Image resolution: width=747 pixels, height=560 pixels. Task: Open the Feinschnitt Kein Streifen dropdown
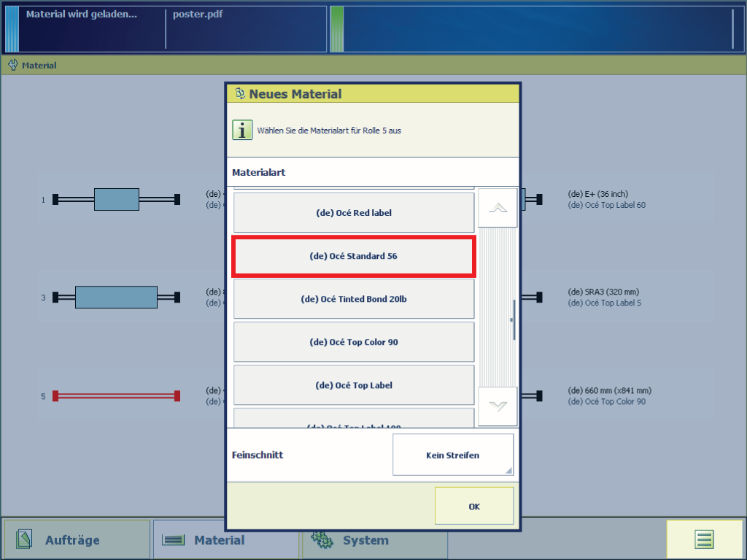[452, 455]
